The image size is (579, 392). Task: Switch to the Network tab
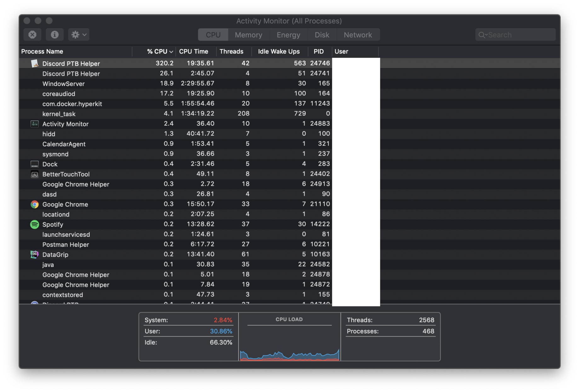pyautogui.click(x=358, y=35)
